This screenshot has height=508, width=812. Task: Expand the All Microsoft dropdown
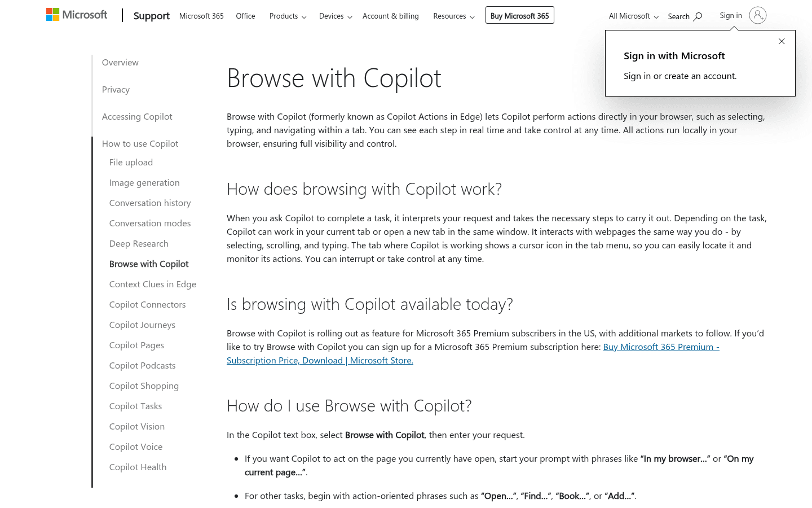tap(634, 16)
